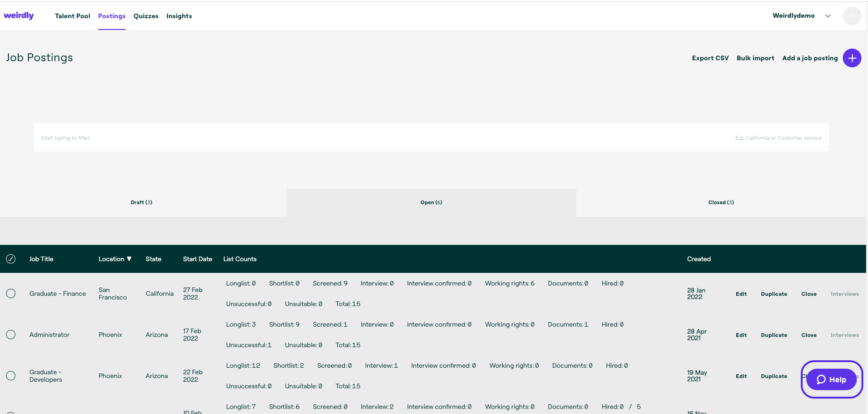Open the Graduate - Developers job title

coord(46,376)
